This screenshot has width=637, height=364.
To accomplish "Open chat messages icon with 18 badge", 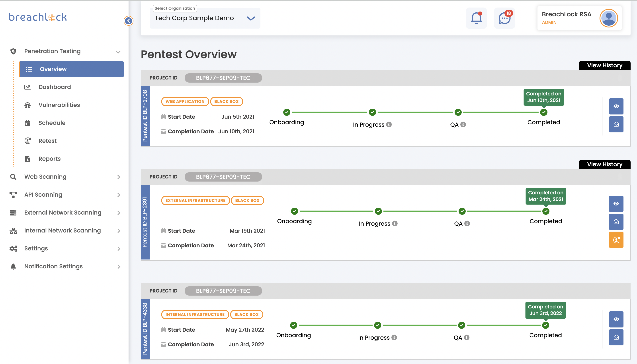I will [504, 18].
